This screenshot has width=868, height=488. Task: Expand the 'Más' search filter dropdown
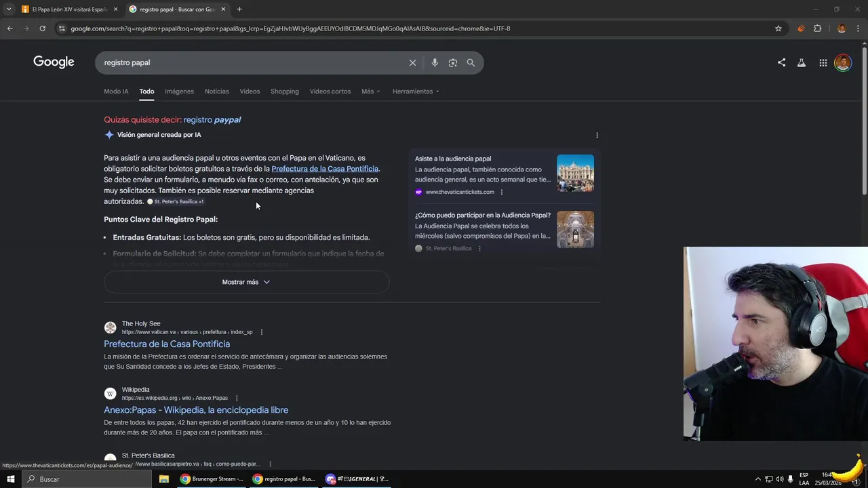[x=370, y=91]
